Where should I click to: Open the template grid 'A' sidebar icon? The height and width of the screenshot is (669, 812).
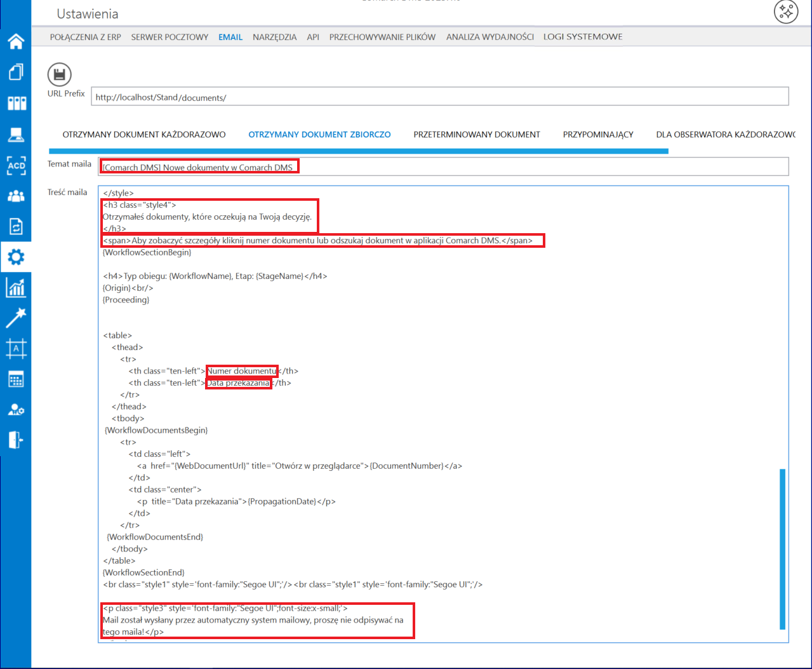tap(16, 348)
